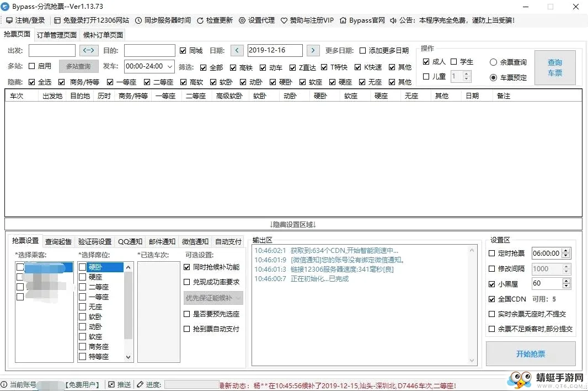Image resolution: width=588 pixels, height=391 pixels.
Task: Adjust the 定时抢票 time stepper arrows
Action: (x=566, y=253)
